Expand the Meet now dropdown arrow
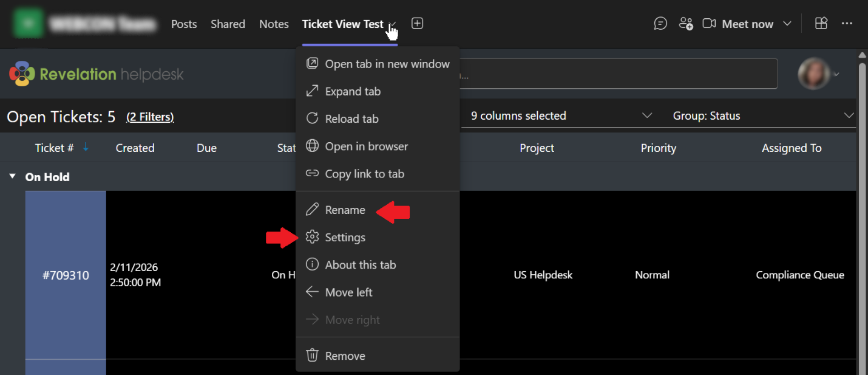This screenshot has height=375, width=868. tap(787, 24)
